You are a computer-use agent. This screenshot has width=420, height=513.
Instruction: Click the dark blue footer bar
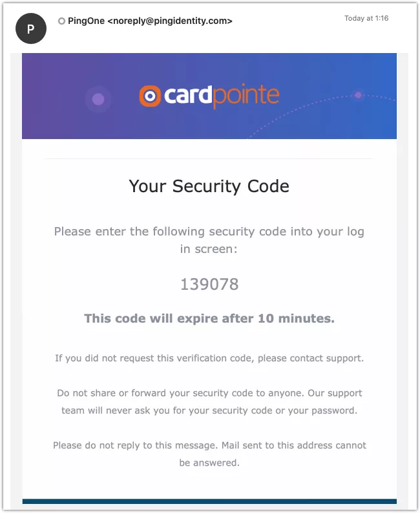pyautogui.click(x=209, y=501)
